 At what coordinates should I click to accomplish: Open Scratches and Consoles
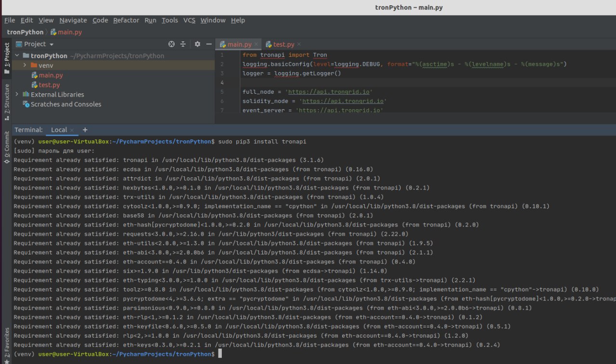click(65, 104)
